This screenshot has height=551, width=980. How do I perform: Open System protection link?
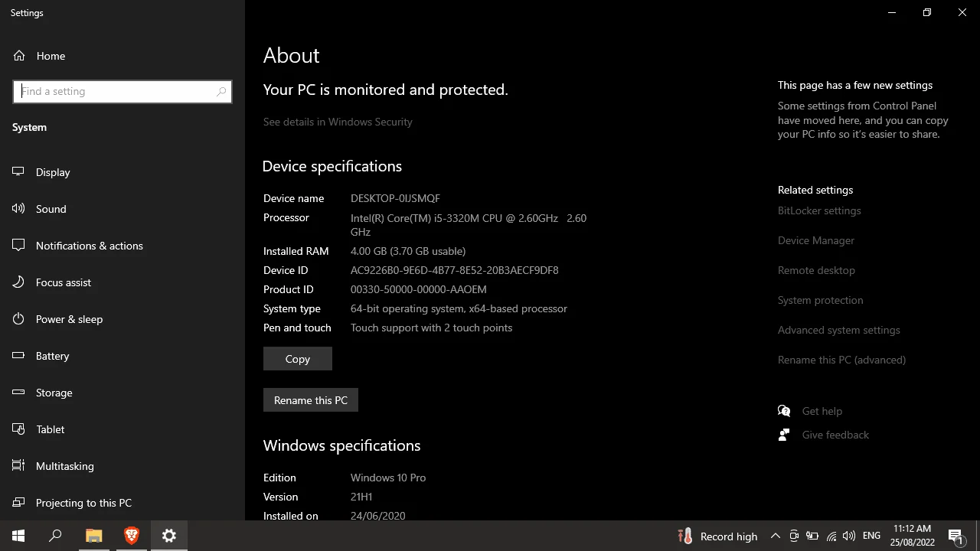coord(820,300)
